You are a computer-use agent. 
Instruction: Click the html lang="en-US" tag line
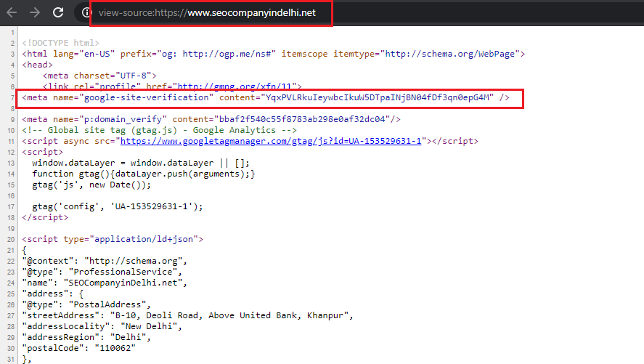(x=274, y=54)
